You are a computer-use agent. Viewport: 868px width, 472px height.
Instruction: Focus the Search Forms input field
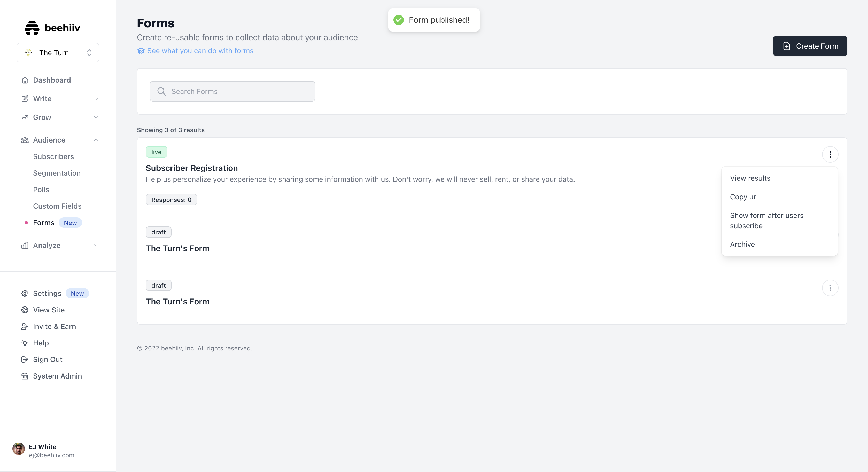pos(233,91)
